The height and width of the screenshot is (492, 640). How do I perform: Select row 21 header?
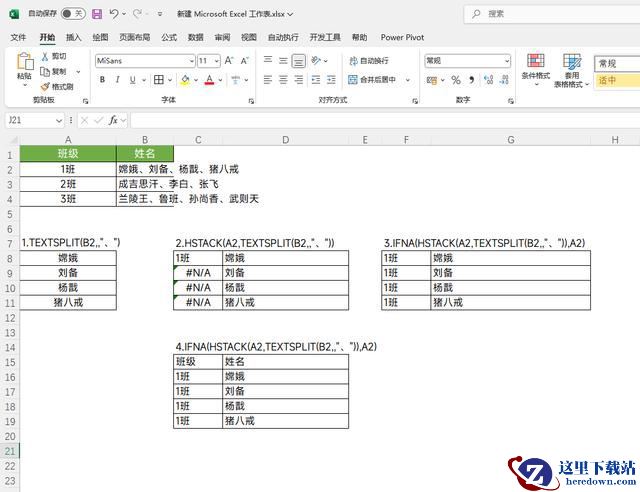pos(10,451)
